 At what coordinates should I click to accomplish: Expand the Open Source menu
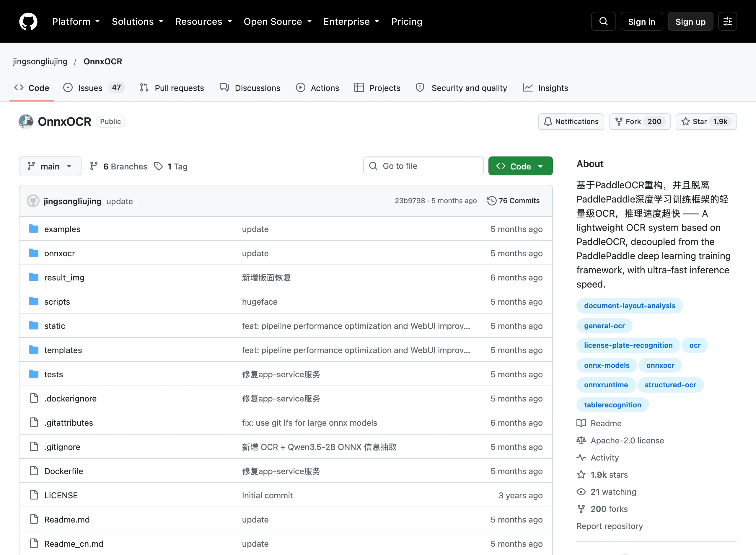[278, 22]
